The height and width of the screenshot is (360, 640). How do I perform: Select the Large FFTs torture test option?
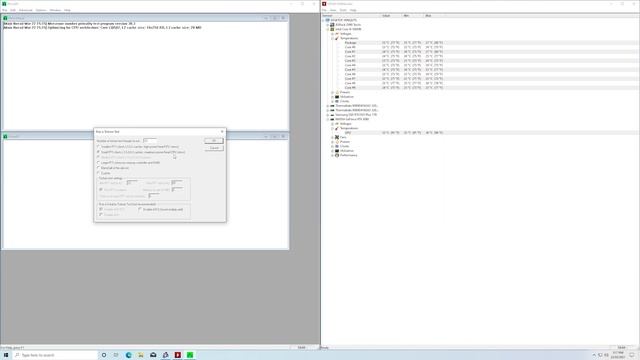click(98, 162)
